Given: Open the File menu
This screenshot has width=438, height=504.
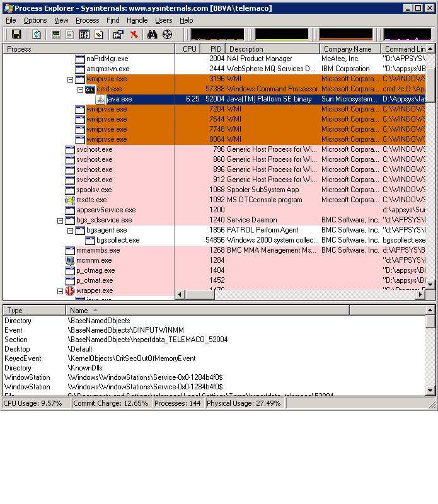Looking at the screenshot, I should (x=11, y=20).
